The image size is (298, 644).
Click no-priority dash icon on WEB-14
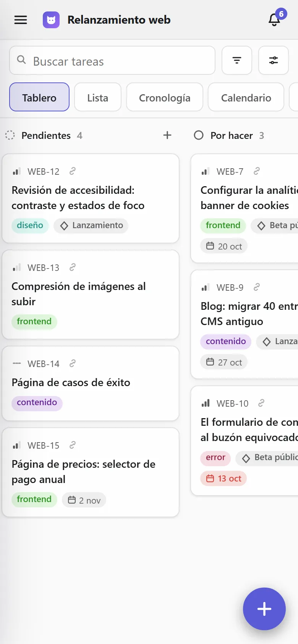click(x=16, y=364)
